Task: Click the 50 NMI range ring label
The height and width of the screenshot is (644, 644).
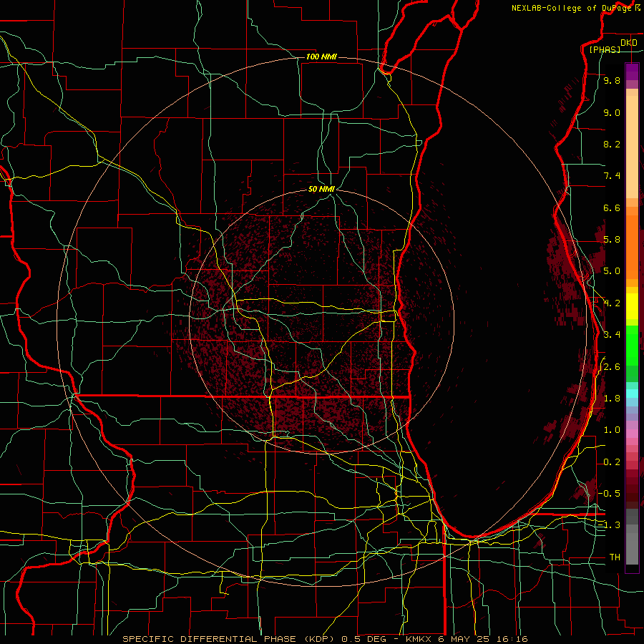Action: pos(321,189)
